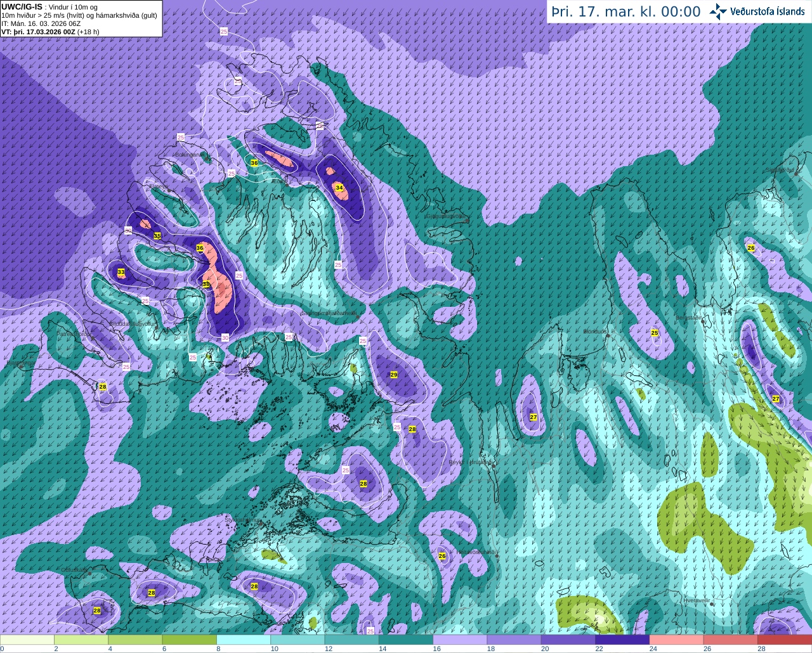The image size is (812, 653).
Task: Click the Blönduós station label
Action: (x=595, y=331)
